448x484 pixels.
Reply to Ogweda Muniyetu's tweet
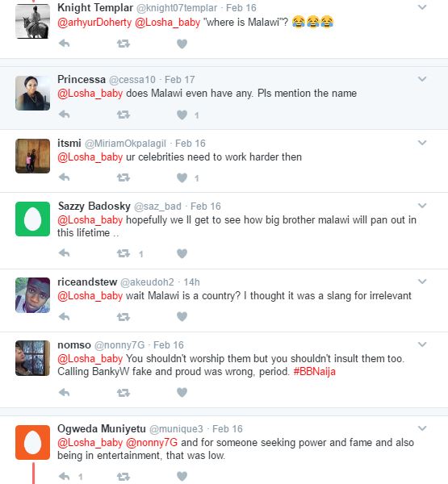[x=64, y=476]
